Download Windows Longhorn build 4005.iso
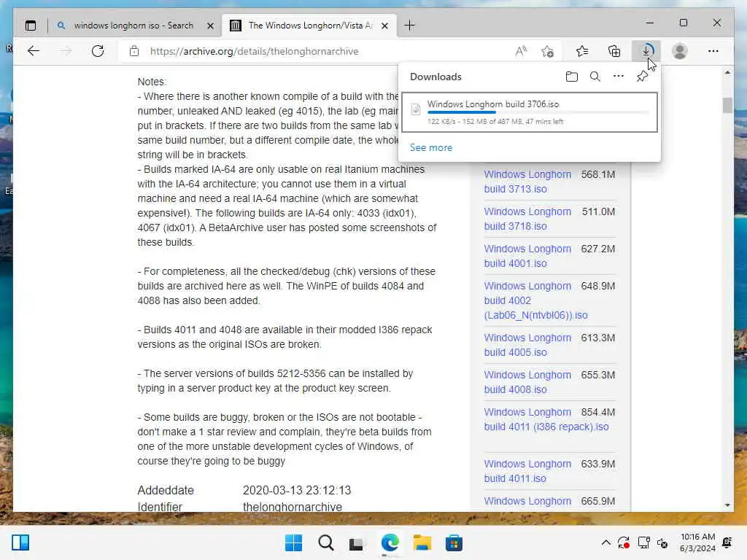Image resolution: width=747 pixels, height=560 pixels. pos(527,345)
